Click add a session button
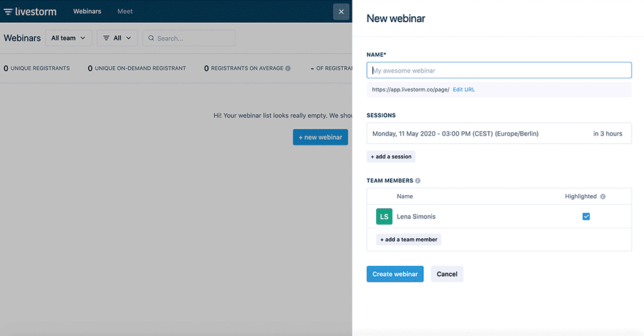The image size is (644, 336). pos(390,157)
